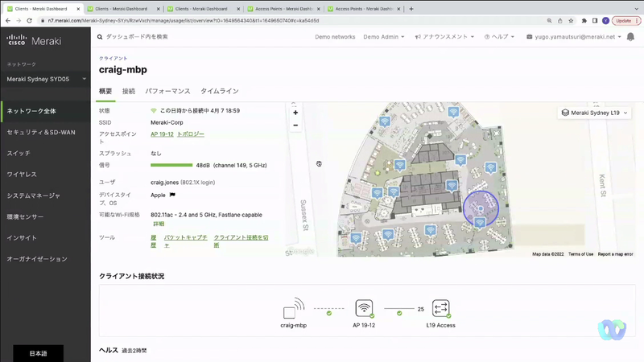Image resolution: width=644 pixels, height=362 pixels.
Task: Click the クライアント接続を切断 link
Action: coord(241,241)
